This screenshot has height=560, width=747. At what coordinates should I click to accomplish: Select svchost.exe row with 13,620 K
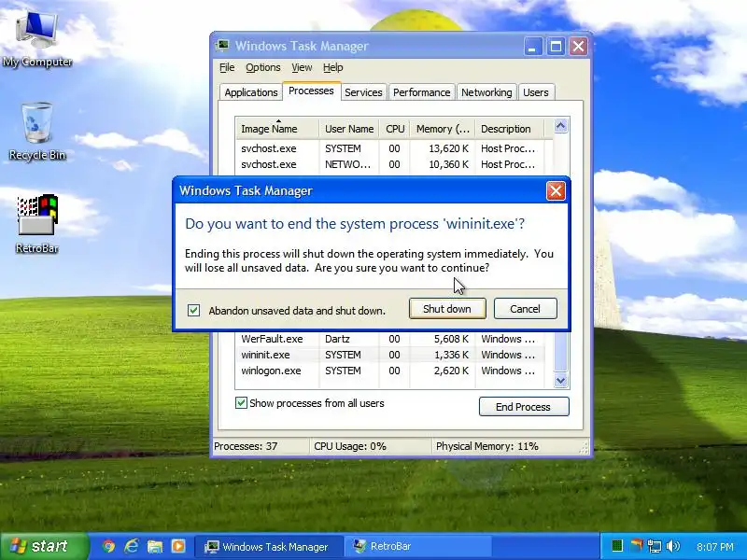[x=390, y=148]
